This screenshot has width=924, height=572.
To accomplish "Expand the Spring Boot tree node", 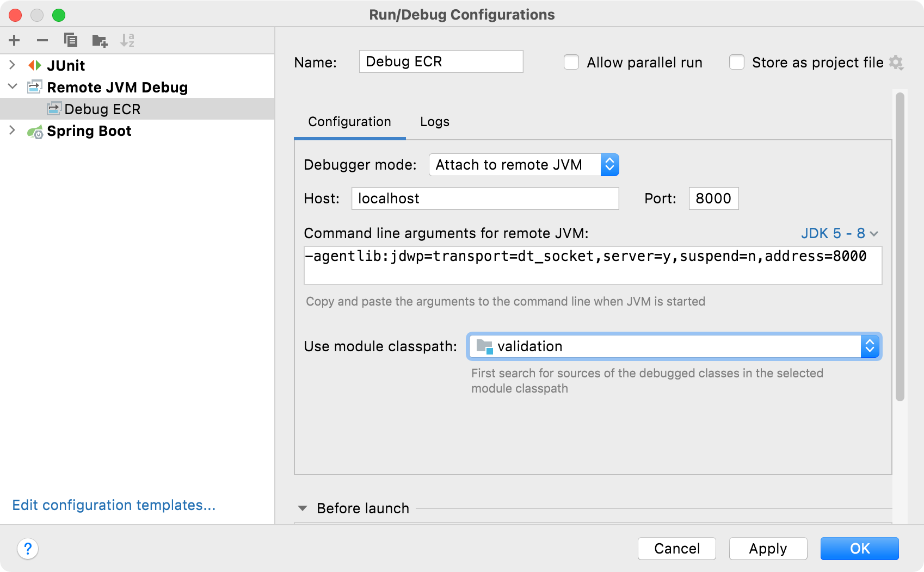I will click(13, 130).
